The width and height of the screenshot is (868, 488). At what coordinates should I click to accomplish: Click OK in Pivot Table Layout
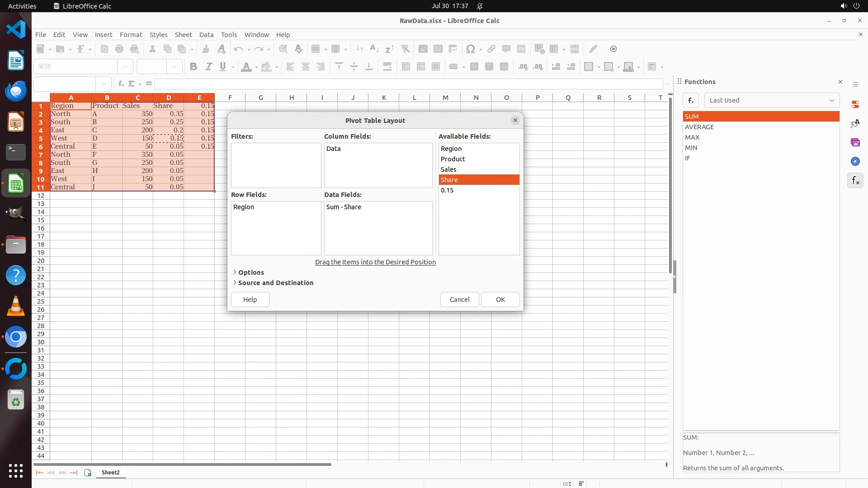coord(500,300)
